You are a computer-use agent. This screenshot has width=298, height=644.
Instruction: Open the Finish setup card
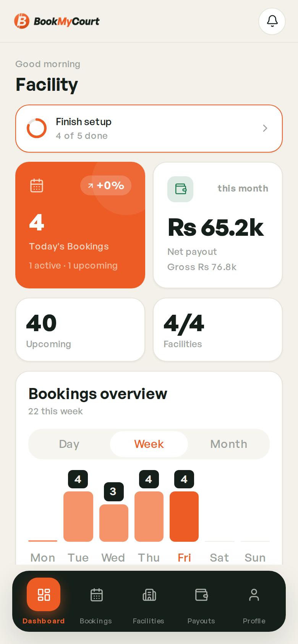point(149,129)
